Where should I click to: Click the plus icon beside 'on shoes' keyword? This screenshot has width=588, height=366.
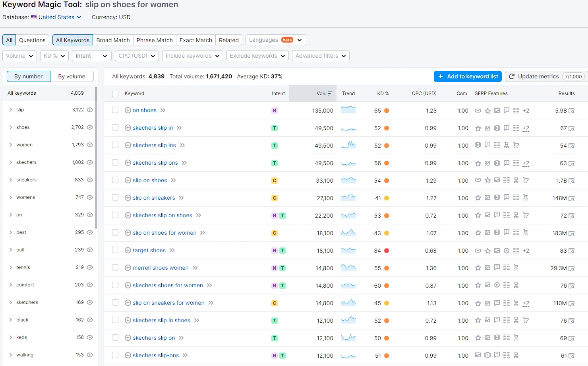coord(128,110)
